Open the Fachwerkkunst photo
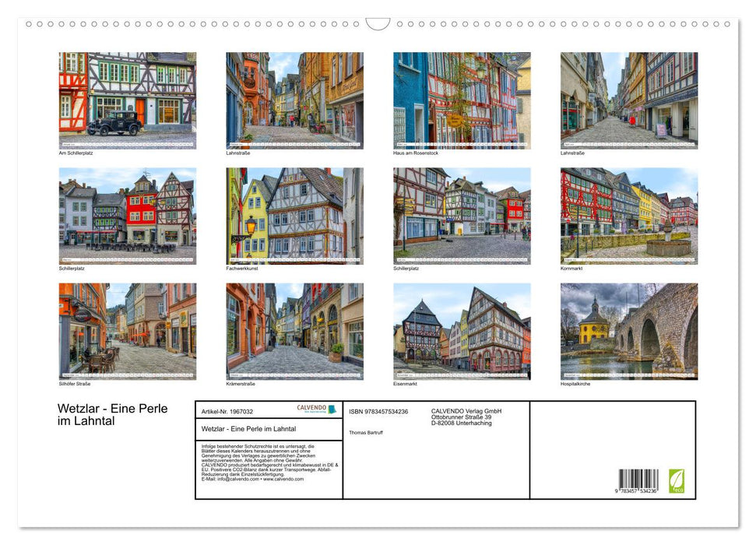 point(294,216)
